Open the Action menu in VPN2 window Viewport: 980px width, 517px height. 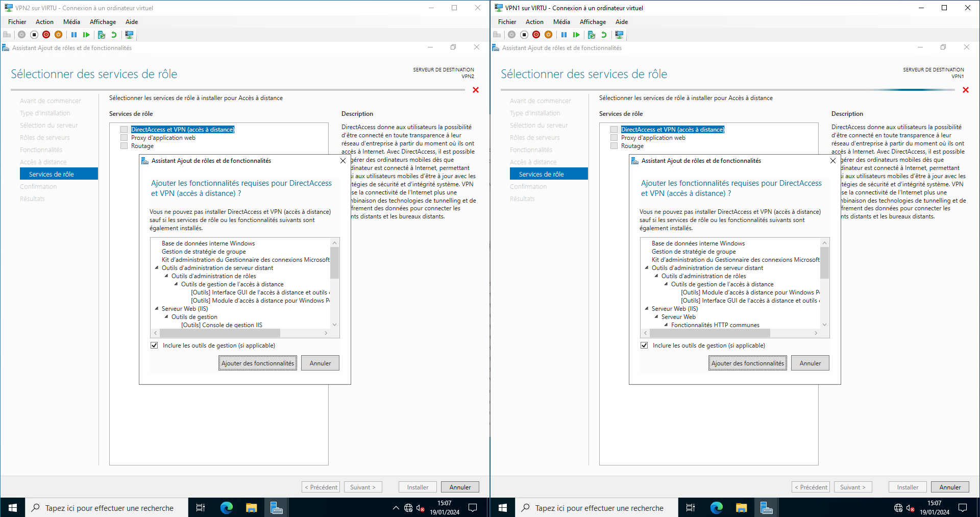click(44, 22)
